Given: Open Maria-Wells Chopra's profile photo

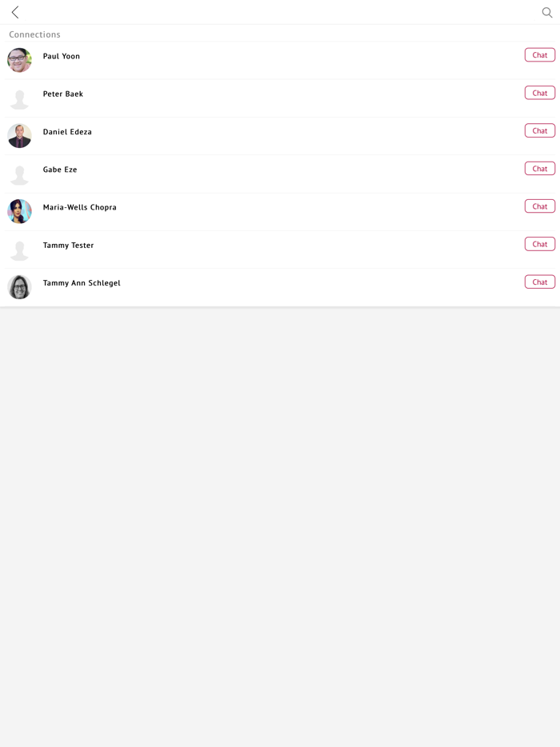Looking at the screenshot, I should (x=19, y=211).
